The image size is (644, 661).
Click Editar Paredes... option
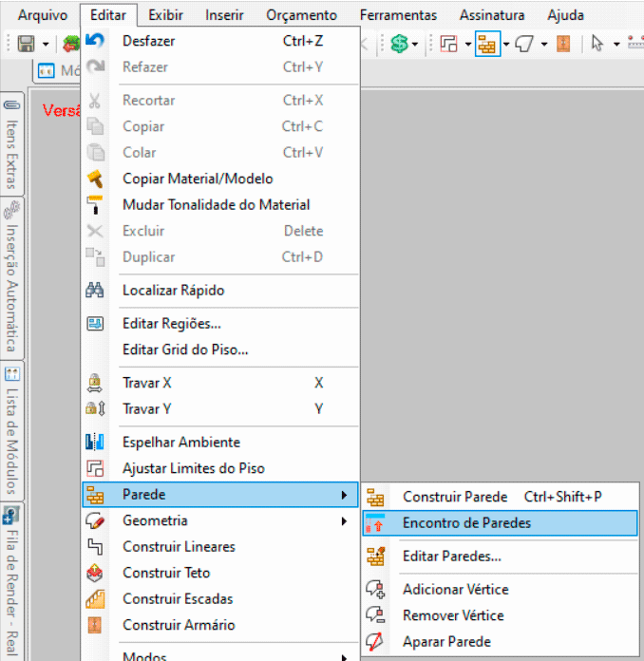click(452, 557)
